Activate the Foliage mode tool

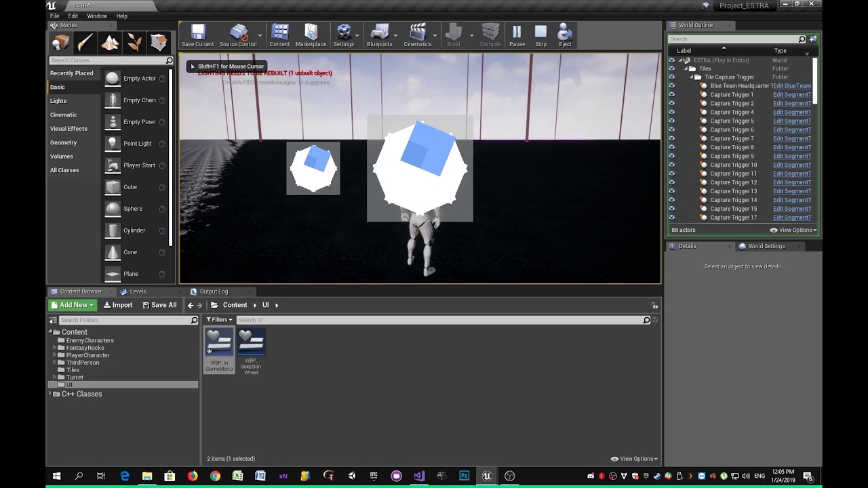pos(134,43)
